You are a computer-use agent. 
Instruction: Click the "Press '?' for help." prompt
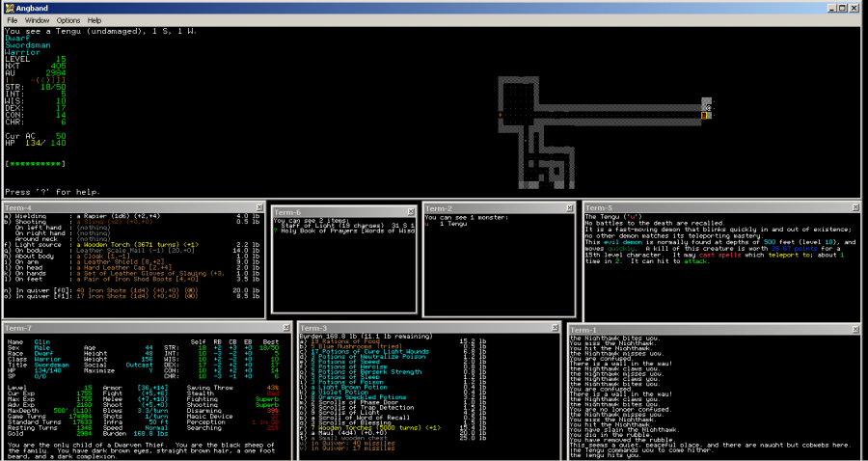tap(53, 192)
